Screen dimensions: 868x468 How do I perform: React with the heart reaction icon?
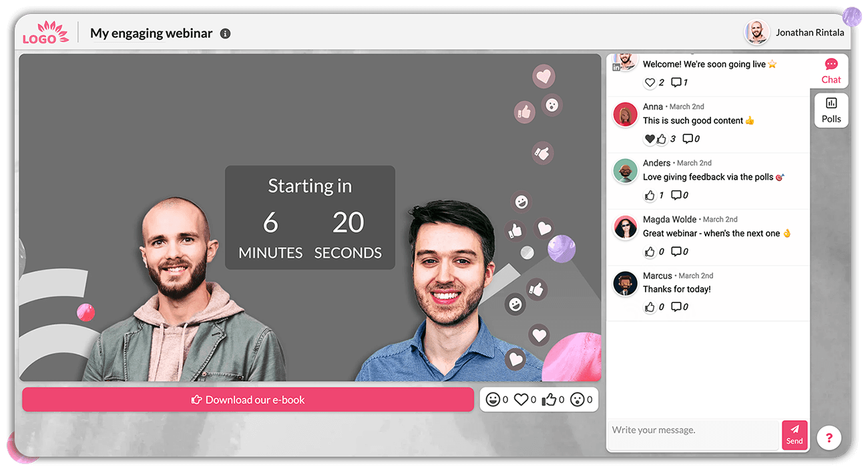point(520,399)
